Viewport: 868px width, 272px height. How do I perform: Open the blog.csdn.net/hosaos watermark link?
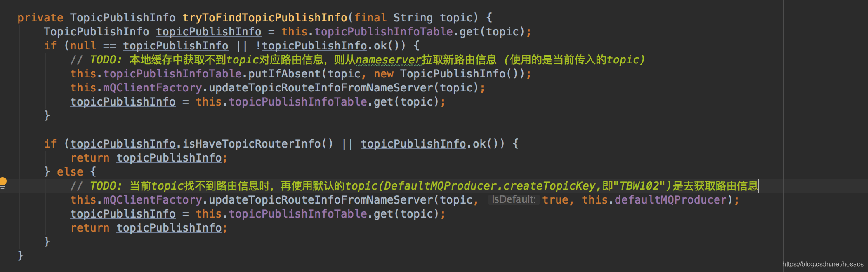coord(823,264)
